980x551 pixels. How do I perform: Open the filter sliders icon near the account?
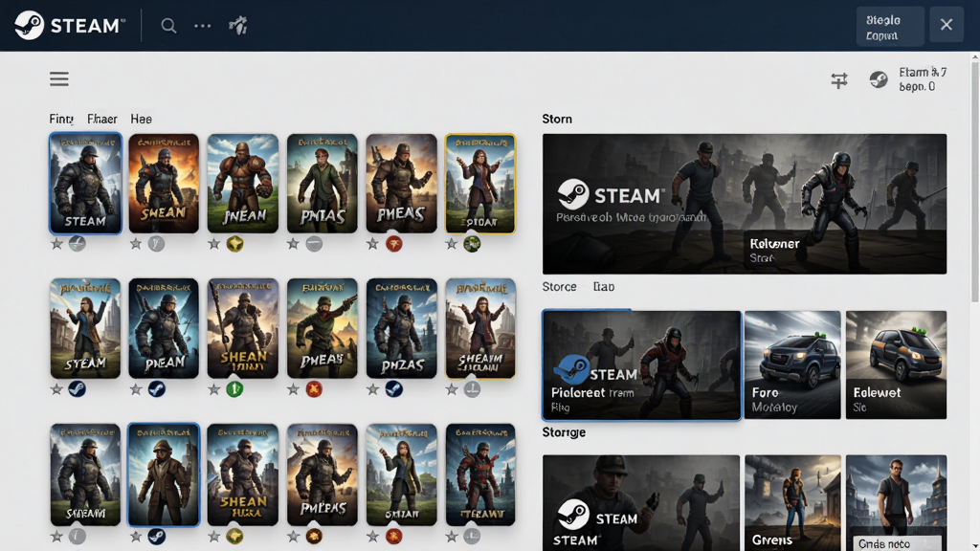839,80
